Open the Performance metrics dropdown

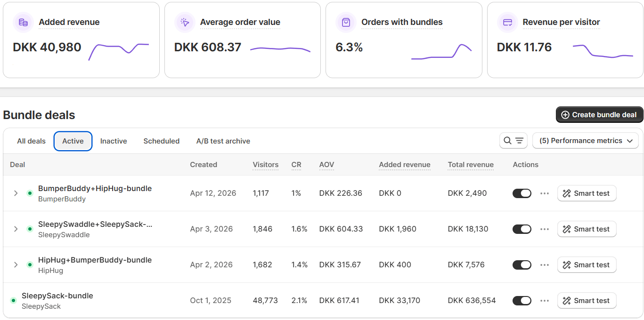[x=586, y=141]
